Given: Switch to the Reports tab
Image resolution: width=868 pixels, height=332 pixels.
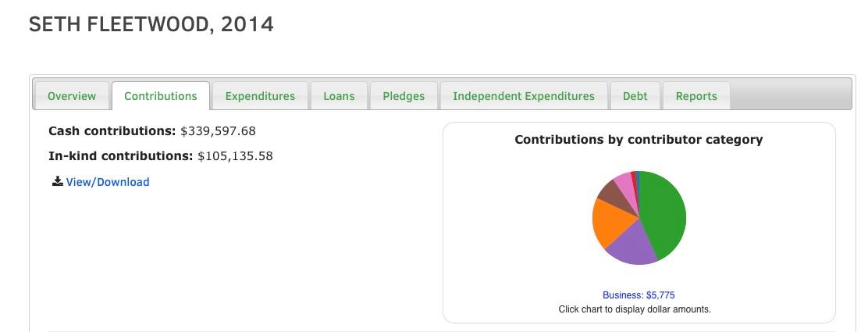Looking at the screenshot, I should (x=696, y=96).
